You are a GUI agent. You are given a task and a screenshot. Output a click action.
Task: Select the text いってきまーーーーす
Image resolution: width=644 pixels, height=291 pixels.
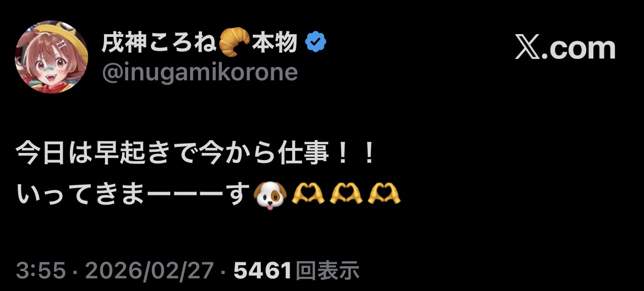tap(133, 194)
